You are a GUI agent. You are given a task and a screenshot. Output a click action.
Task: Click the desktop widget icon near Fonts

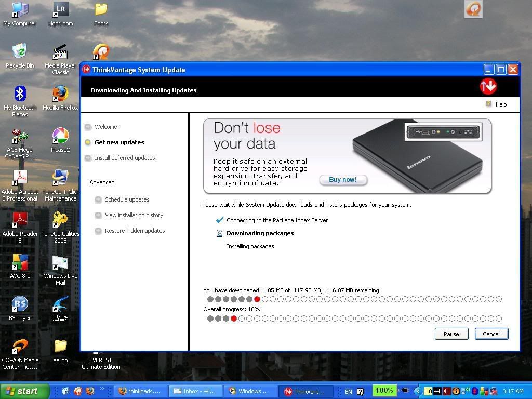pos(101,52)
